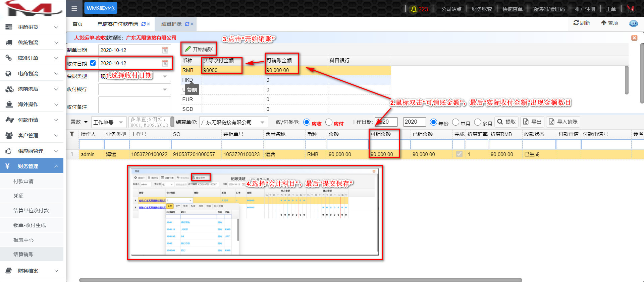Click the 刷新 refresh icon
Image resolution: width=644 pixels, height=282 pixels.
[576, 23]
